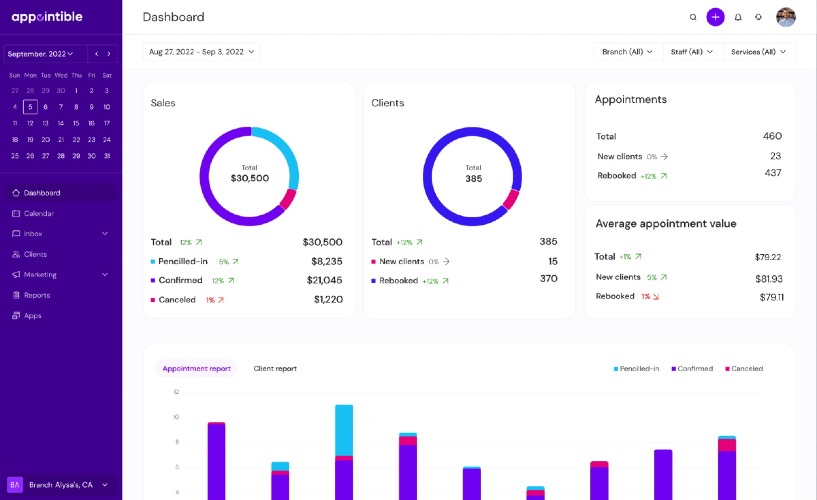Open the notifications bell icon

[738, 17]
